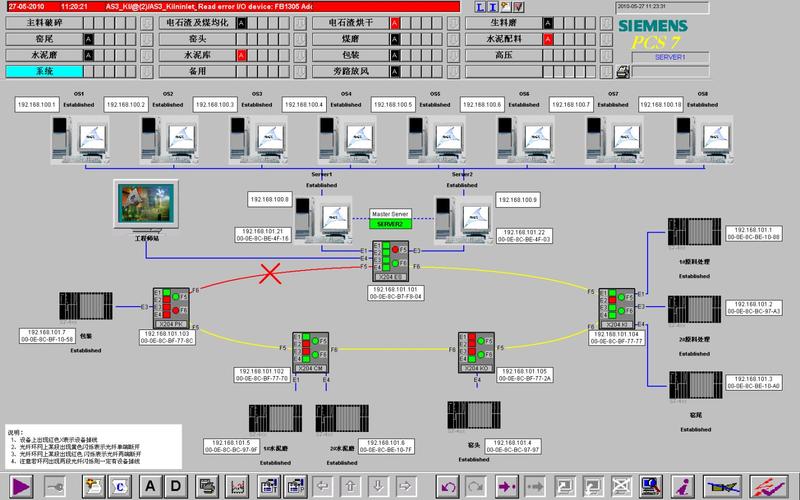Click the printer icon under SERVER1
The width and height of the screenshot is (800, 500).
622,72
